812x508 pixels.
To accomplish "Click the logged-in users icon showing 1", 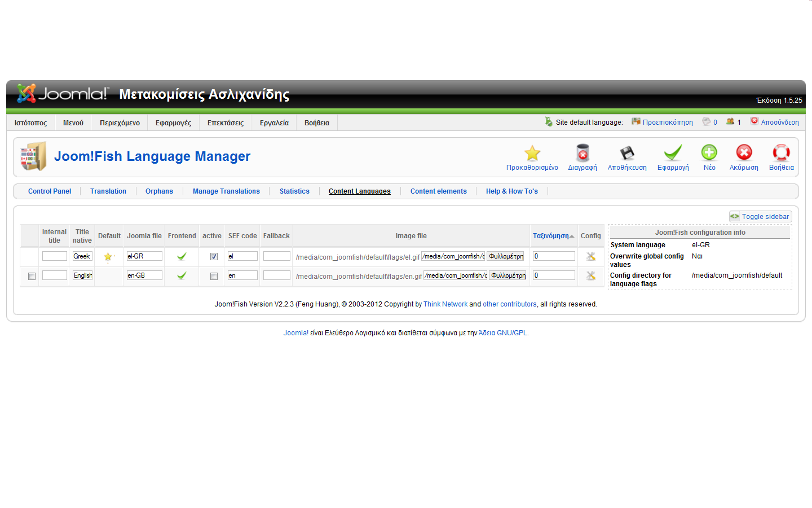I will coord(730,121).
